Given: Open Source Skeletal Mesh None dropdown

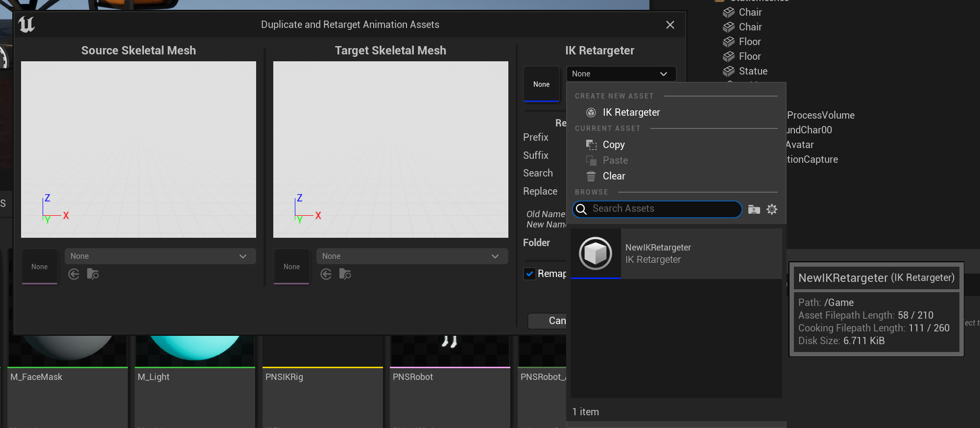Looking at the screenshot, I should [x=160, y=256].
